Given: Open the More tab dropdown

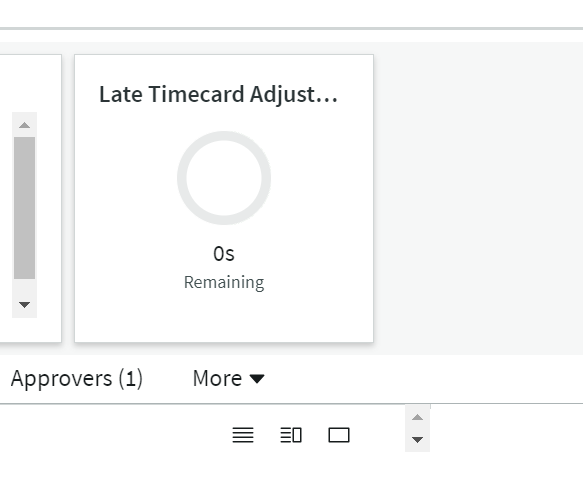Looking at the screenshot, I should pyautogui.click(x=228, y=379).
